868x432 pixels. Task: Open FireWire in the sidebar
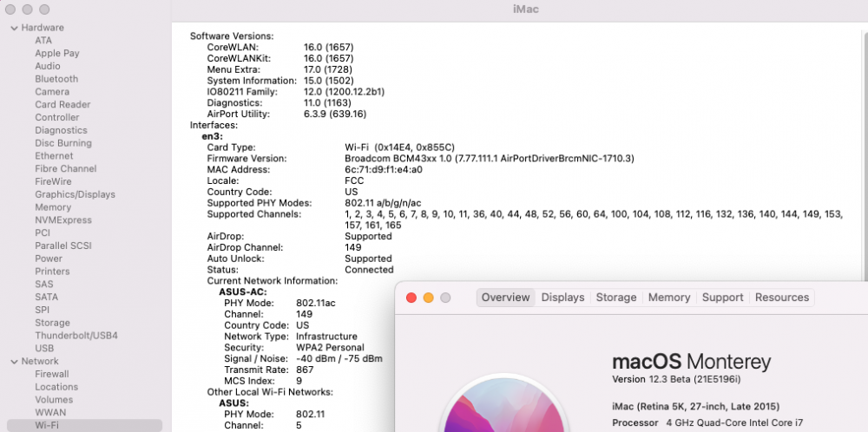coord(53,181)
